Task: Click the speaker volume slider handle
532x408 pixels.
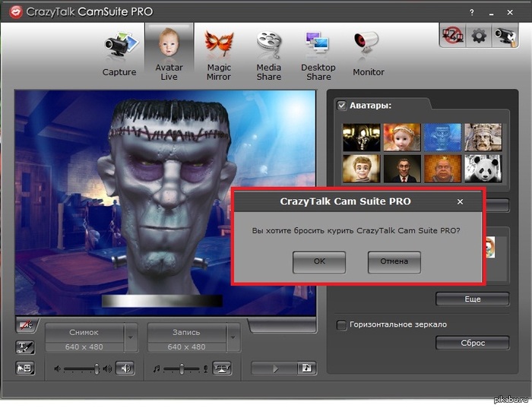Action: click(x=97, y=368)
